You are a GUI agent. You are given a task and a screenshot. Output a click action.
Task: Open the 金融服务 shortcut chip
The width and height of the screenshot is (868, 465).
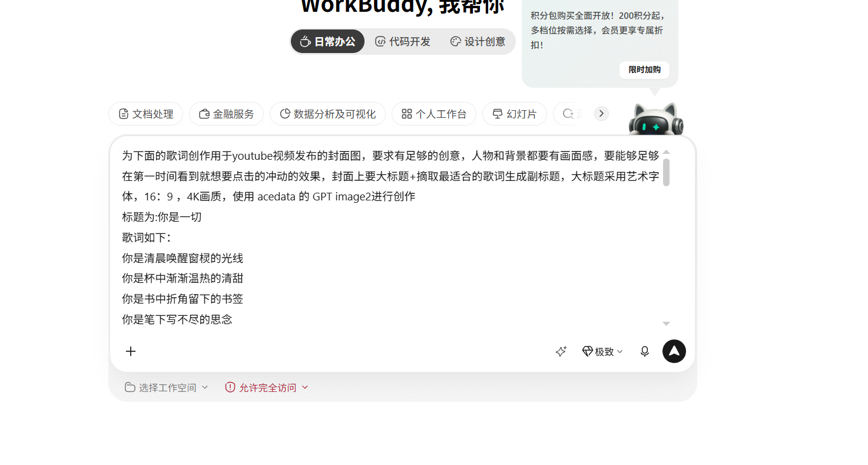227,114
